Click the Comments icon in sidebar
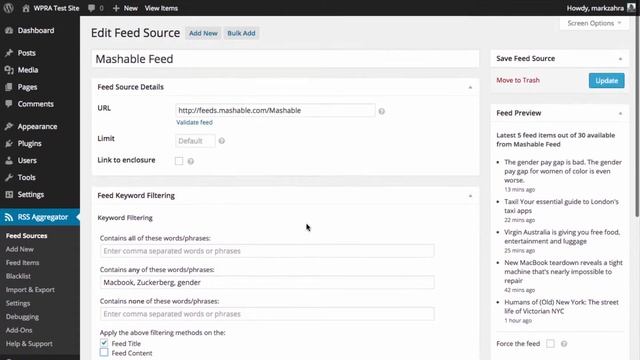Image resolution: width=640 pixels, height=360 pixels. 9,104
